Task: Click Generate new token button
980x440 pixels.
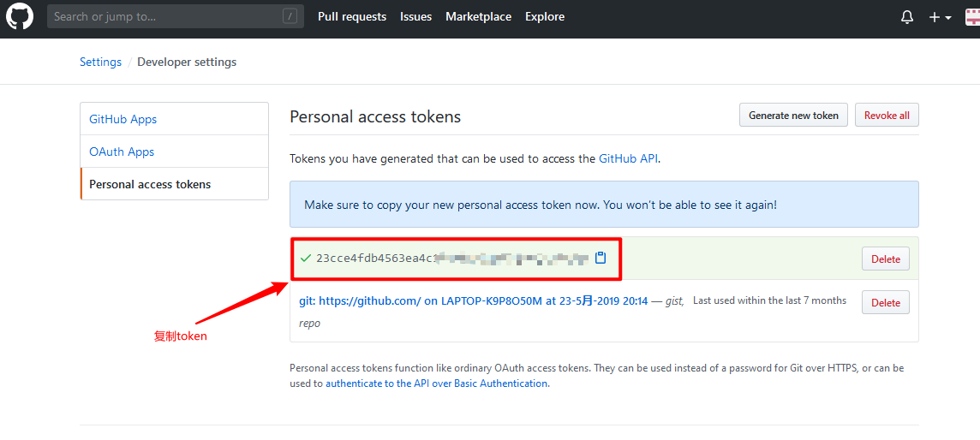Action: (793, 116)
